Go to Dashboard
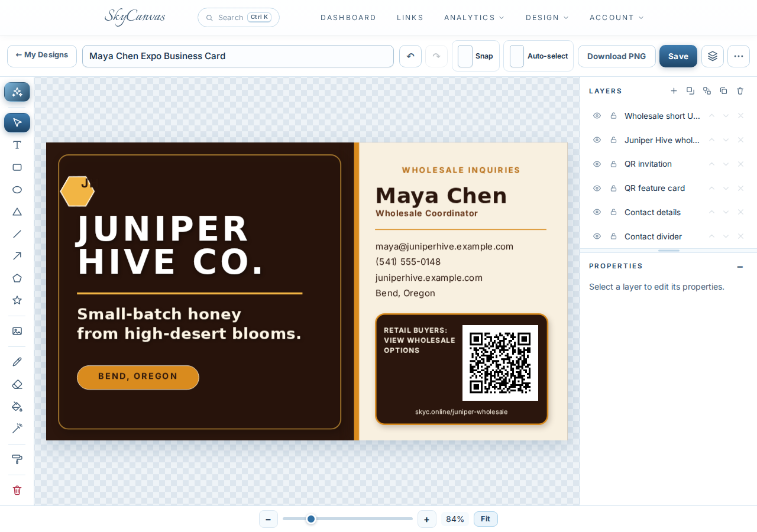The image size is (757, 532). click(x=348, y=18)
